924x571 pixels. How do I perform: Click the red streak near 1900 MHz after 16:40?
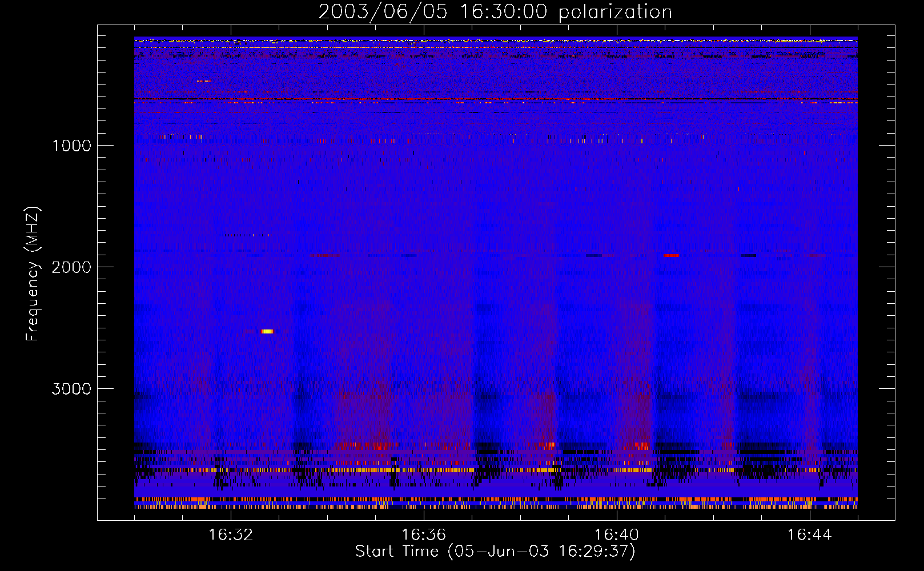672,255
